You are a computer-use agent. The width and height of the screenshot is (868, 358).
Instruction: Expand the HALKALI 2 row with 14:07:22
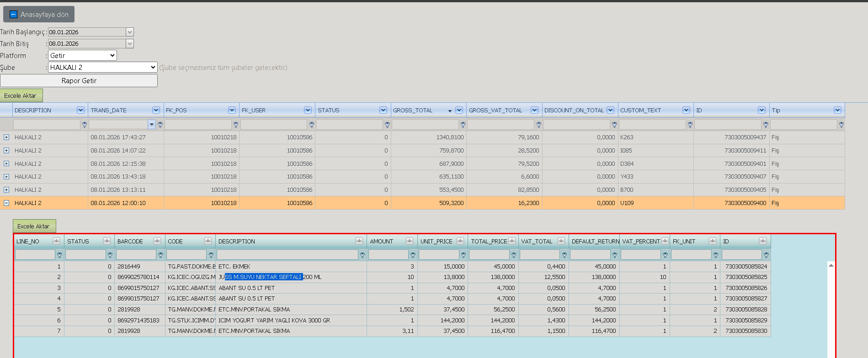pyautogui.click(x=6, y=150)
